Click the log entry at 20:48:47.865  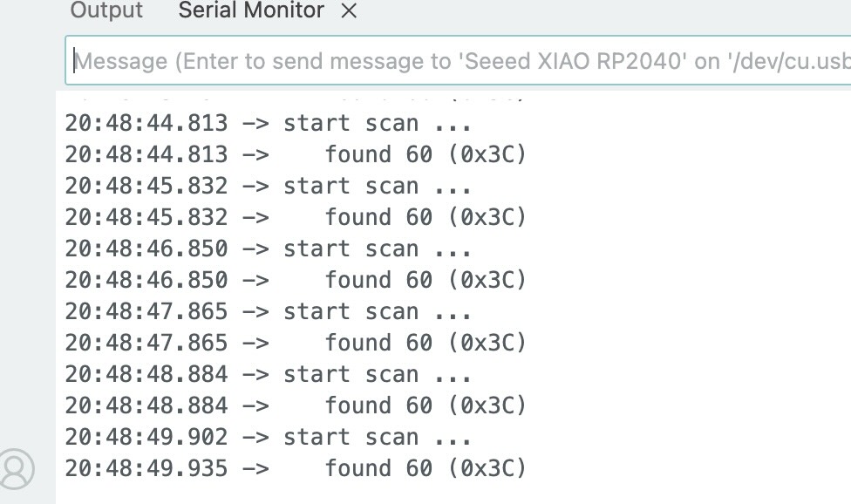296,311
